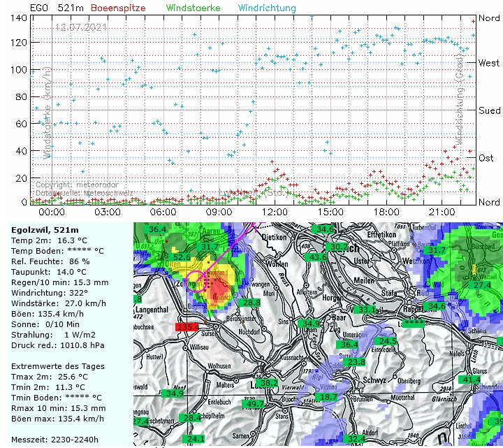Viewport: 503px width, 448px height.
Task: Click the 43.6 station value on map
Action: [x=318, y=257]
